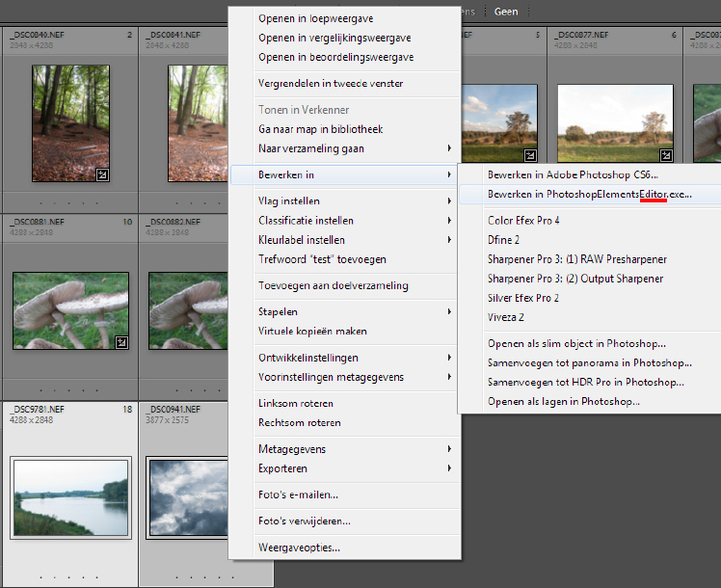The image size is (721, 588).
Task: Click develop badge on _DSC0840.NEF thumbnail
Action: 102,174
